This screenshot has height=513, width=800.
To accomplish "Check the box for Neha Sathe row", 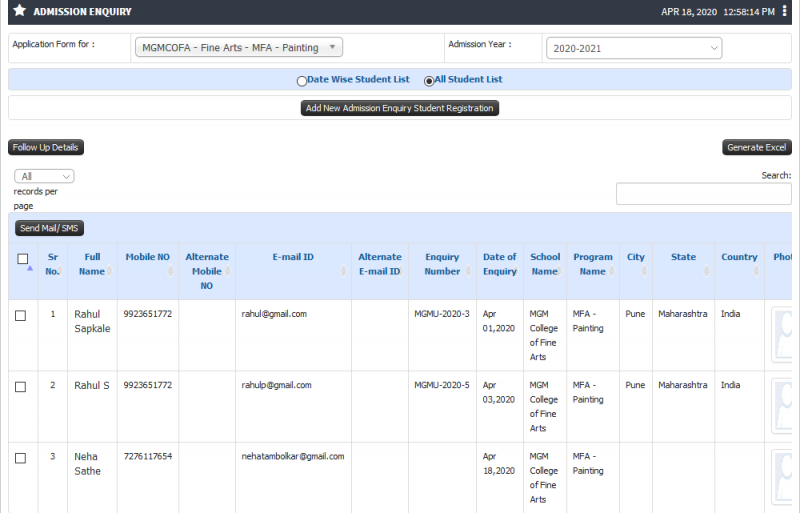I will 20,458.
